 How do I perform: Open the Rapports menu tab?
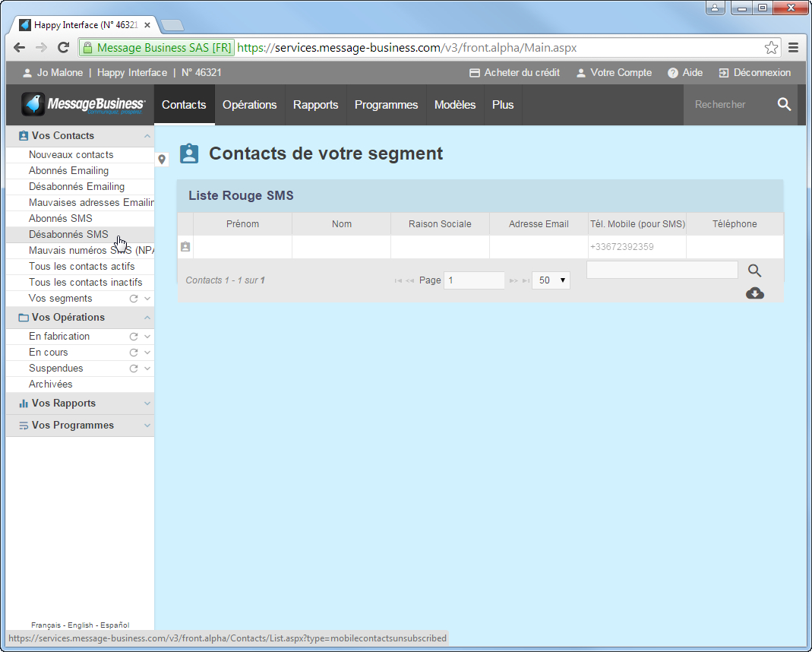point(315,105)
